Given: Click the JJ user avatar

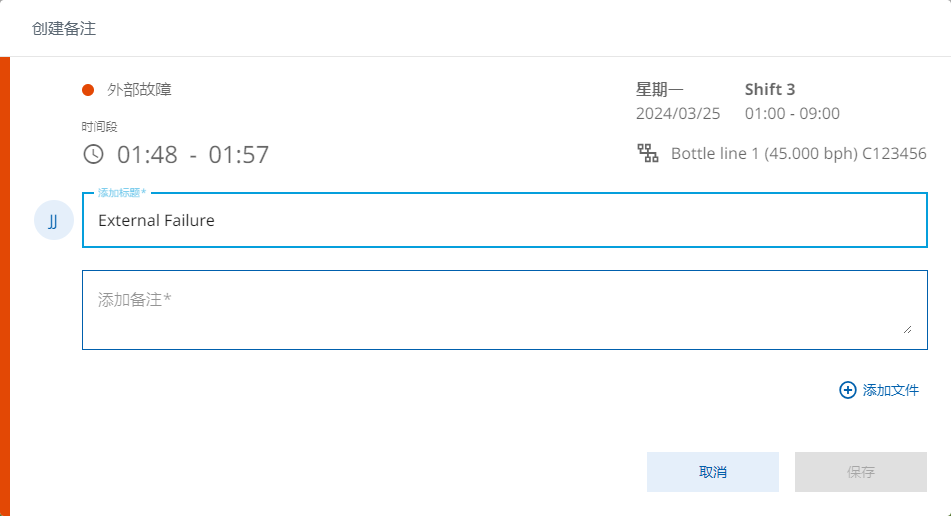Looking at the screenshot, I should 53,220.
